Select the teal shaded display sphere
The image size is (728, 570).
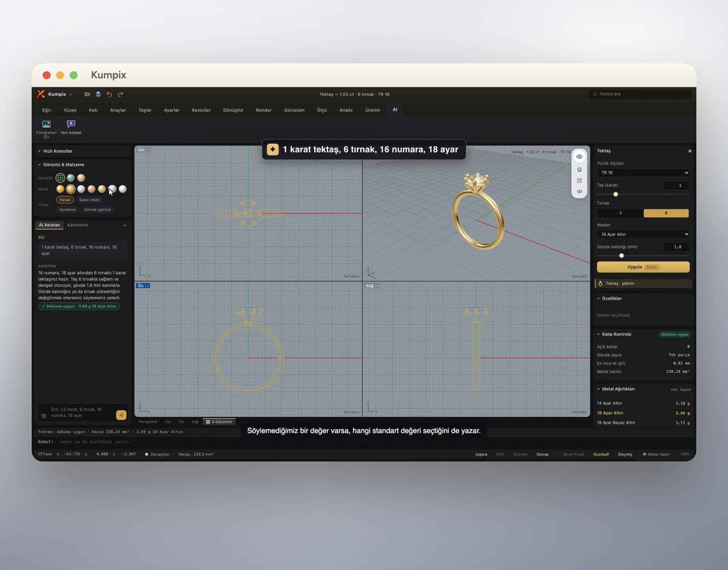pos(71,178)
